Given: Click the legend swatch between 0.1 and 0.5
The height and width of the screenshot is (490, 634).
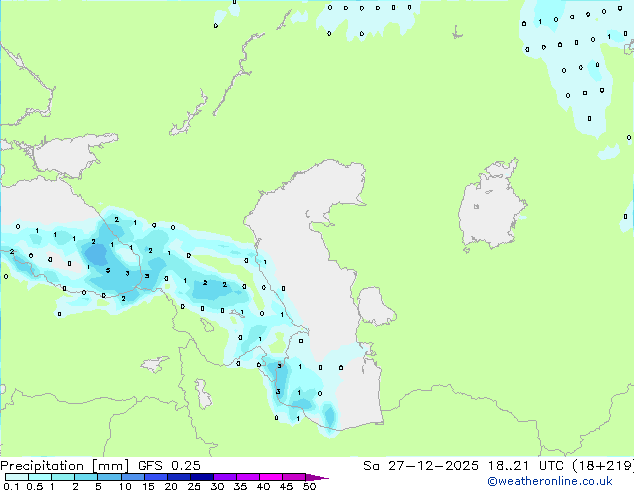Looking at the screenshot, I should [x=17, y=477].
